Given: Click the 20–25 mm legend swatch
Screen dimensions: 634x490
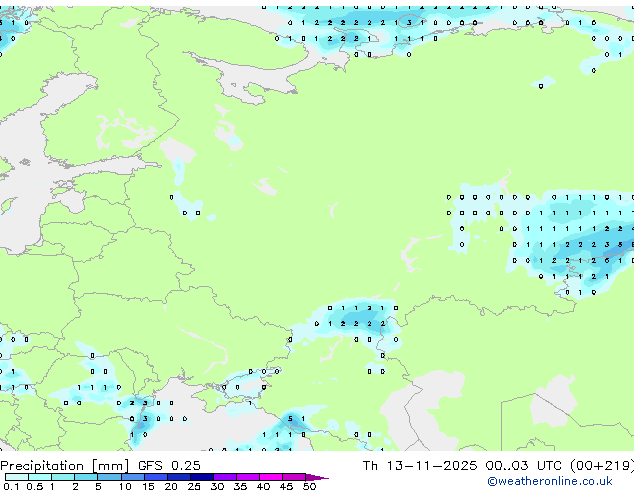Looking at the screenshot, I should point(178,477).
